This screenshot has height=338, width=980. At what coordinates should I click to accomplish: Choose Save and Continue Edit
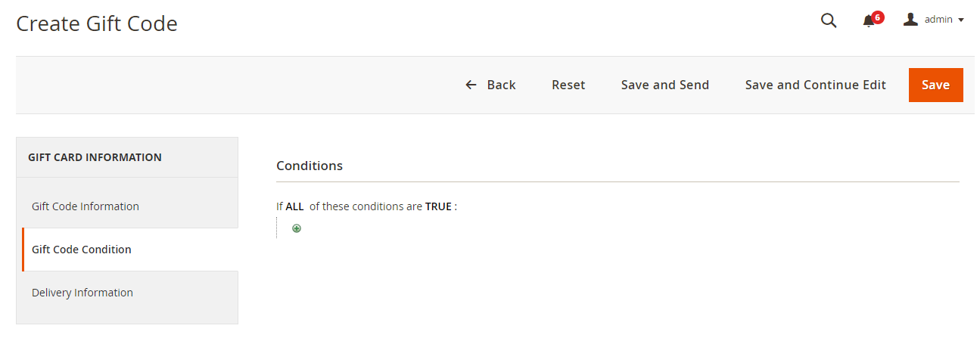(x=815, y=85)
